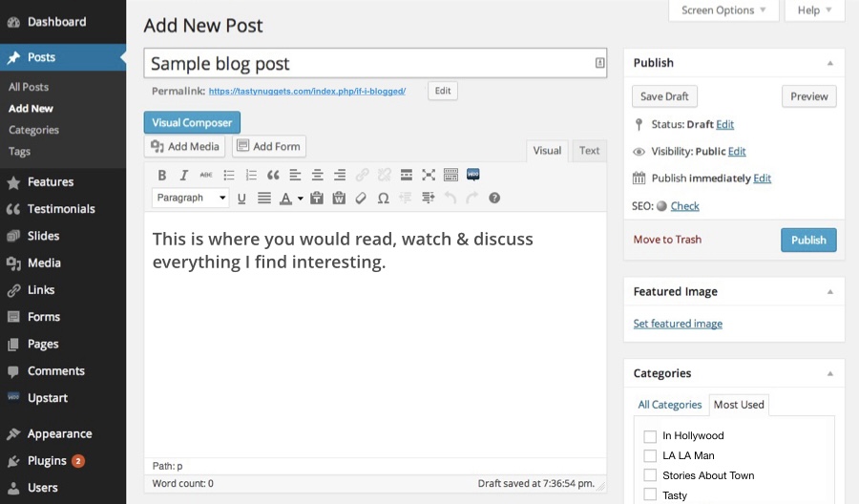
Task: Check the Tasty category
Action: 650,495
